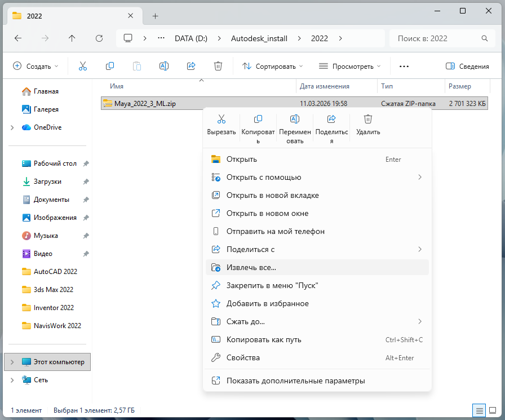Open the Поделиться с submenu
Screen dimensions: 505x420
(317, 250)
